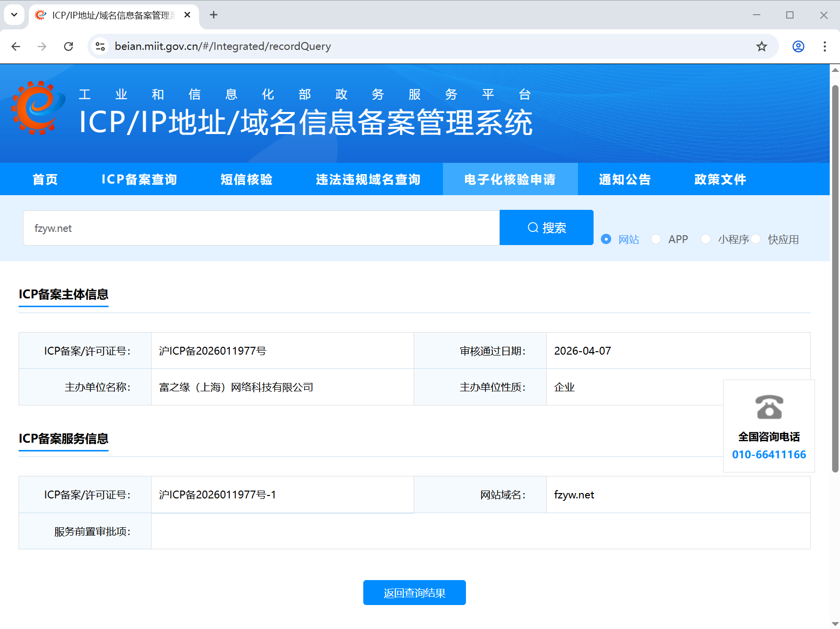Image resolution: width=840 pixels, height=629 pixels.
Task: Open Chrome three-dot menu
Action: pyautogui.click(x=824, y=46)
